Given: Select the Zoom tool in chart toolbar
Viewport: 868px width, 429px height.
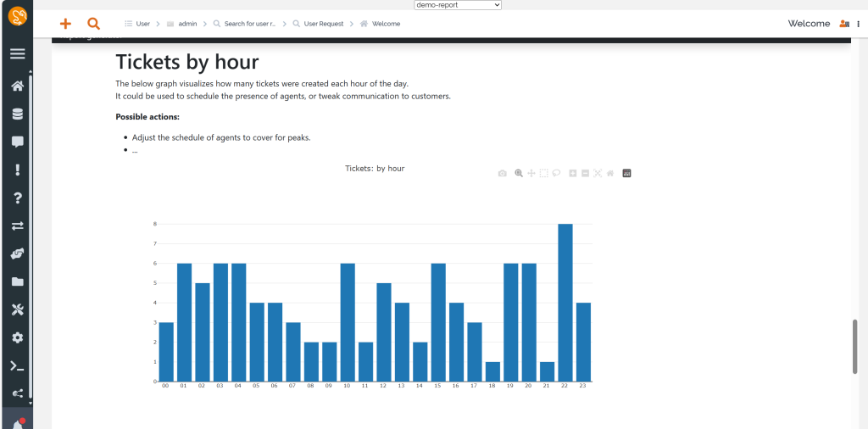Looking at the screenshot, I should coord(519,174).
